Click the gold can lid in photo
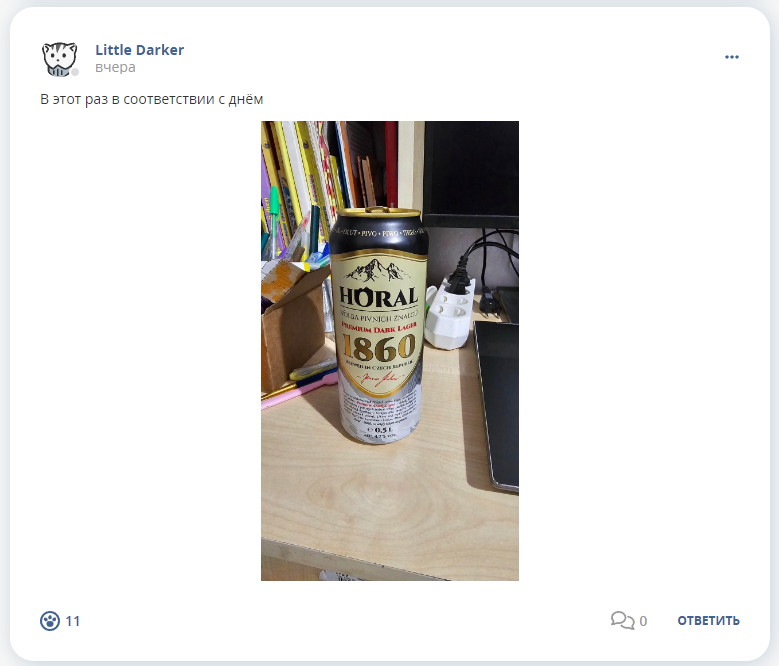The image size is (779, 666). [380, 212]
